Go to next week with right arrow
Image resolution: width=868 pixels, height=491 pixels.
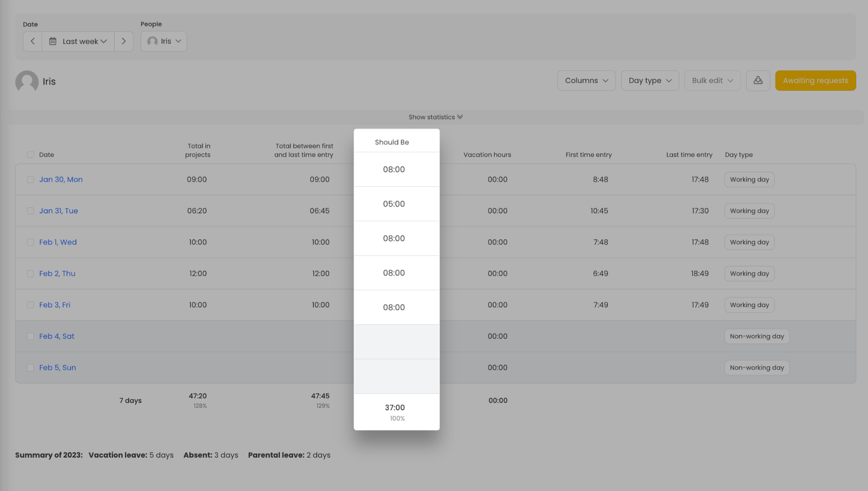tap(124, 41)
